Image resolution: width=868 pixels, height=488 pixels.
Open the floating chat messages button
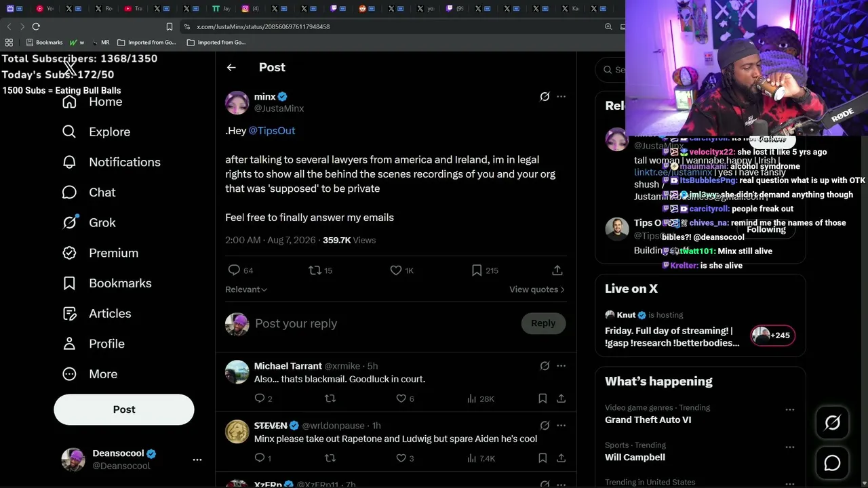click(x=832, y=463)
